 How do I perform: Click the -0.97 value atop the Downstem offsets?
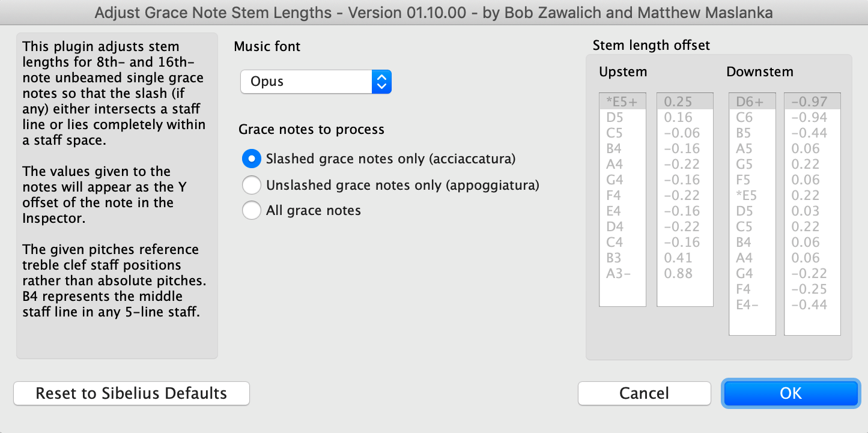[812, 101]
